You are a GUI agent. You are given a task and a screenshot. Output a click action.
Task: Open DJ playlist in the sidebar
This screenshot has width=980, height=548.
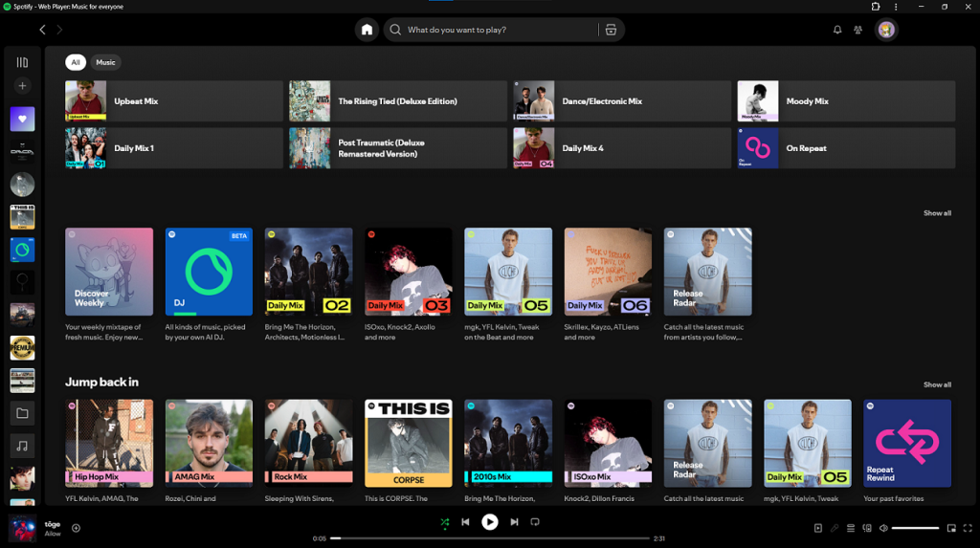[22, 250]
